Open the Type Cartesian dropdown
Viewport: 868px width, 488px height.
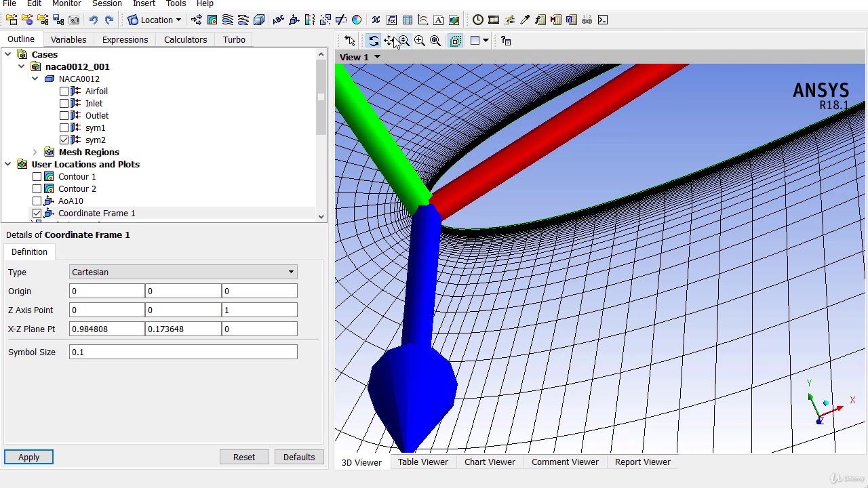point(183,272)
